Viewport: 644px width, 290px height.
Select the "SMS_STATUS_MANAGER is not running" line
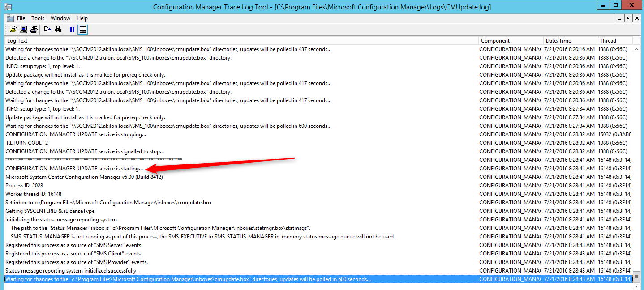(x=318, y=237)
